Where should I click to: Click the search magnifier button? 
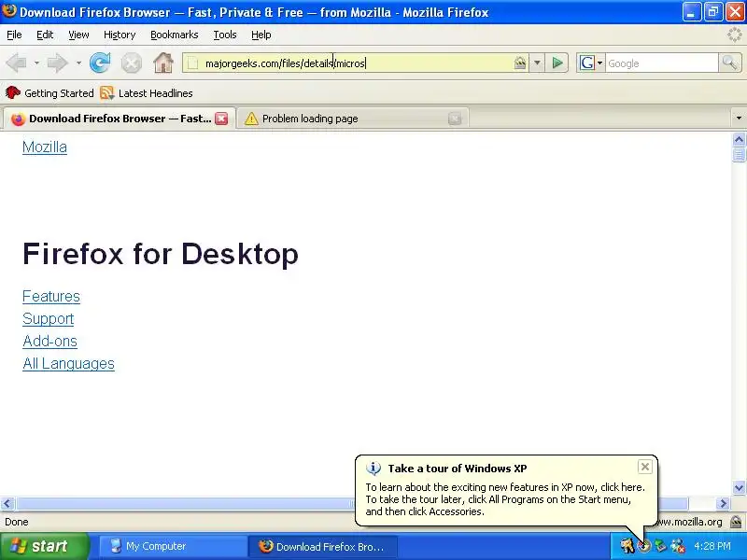click(x=729, y=63)
